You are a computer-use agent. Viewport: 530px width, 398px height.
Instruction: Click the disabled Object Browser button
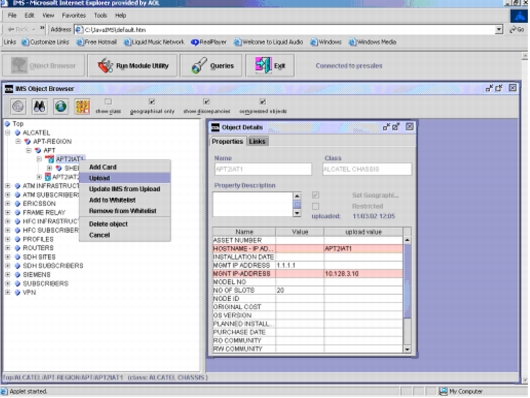coord(43,66)
